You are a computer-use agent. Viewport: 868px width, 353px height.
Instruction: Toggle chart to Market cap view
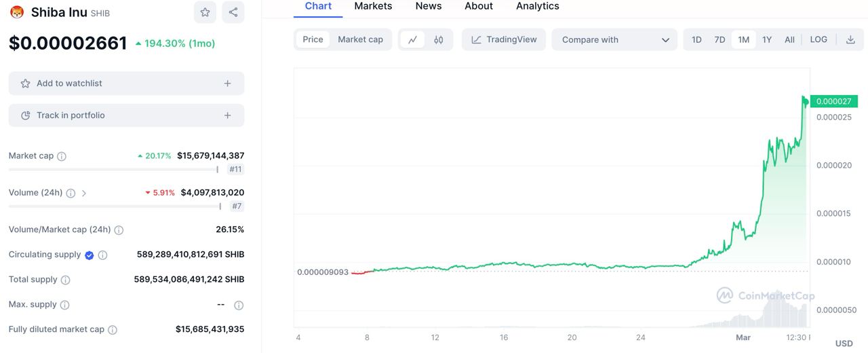[x=360, y=39]
